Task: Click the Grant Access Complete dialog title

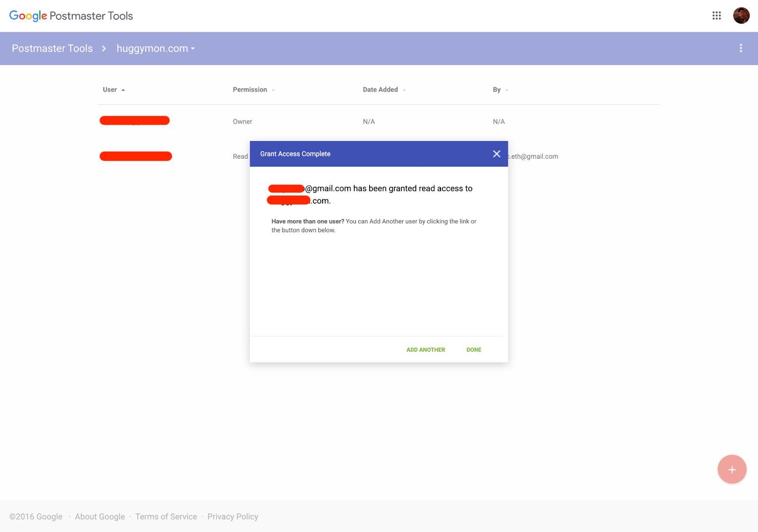Action: [295, 154]
